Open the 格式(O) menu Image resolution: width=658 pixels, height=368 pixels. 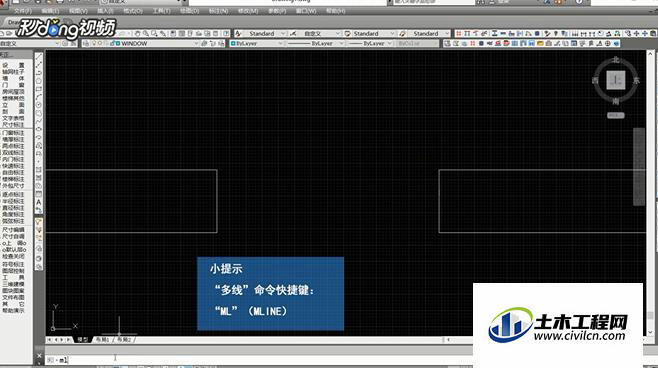coord(133,11)
